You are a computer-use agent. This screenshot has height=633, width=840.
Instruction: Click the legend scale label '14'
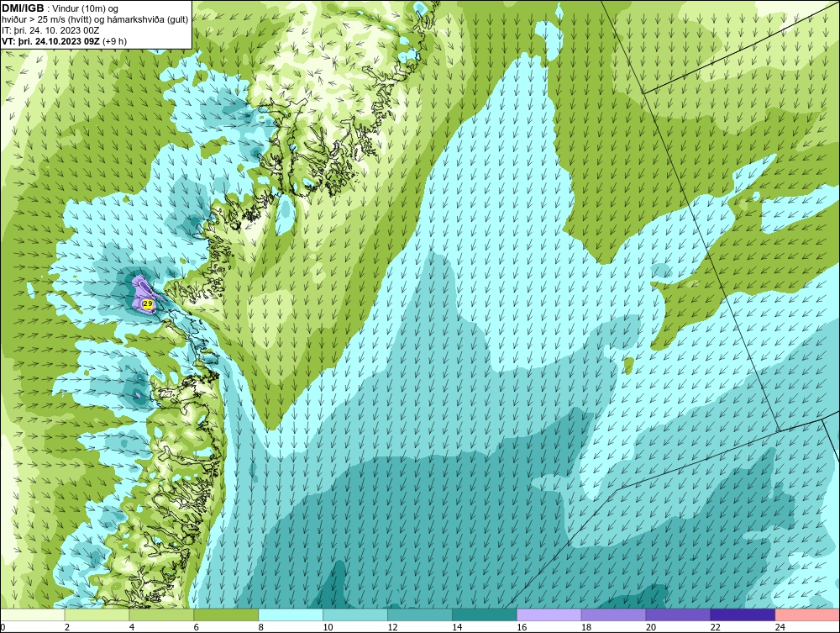(x=457, y=627)
